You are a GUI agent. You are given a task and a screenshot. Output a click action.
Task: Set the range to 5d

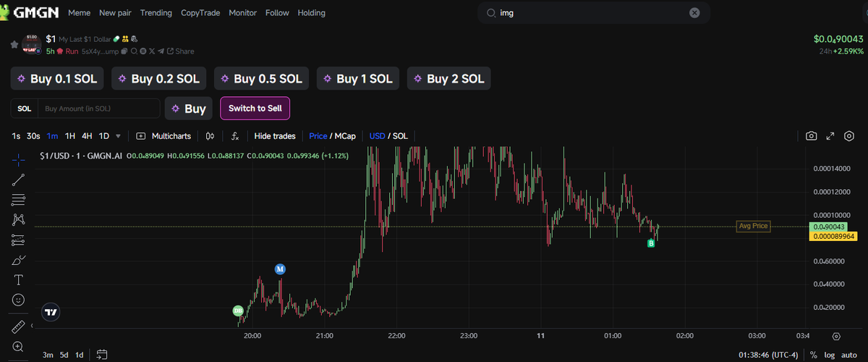[x=64, y=355]
